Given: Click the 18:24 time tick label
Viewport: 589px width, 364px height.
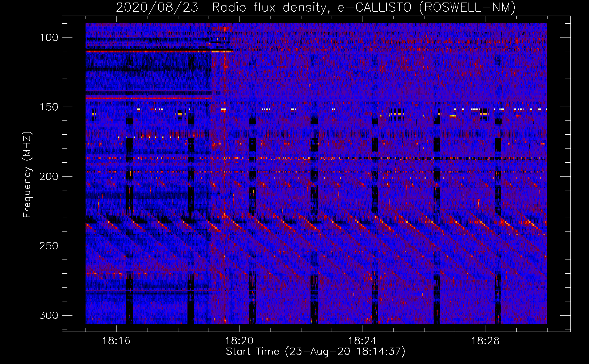Looking at the screenshot, I should (x=363, y=341).
